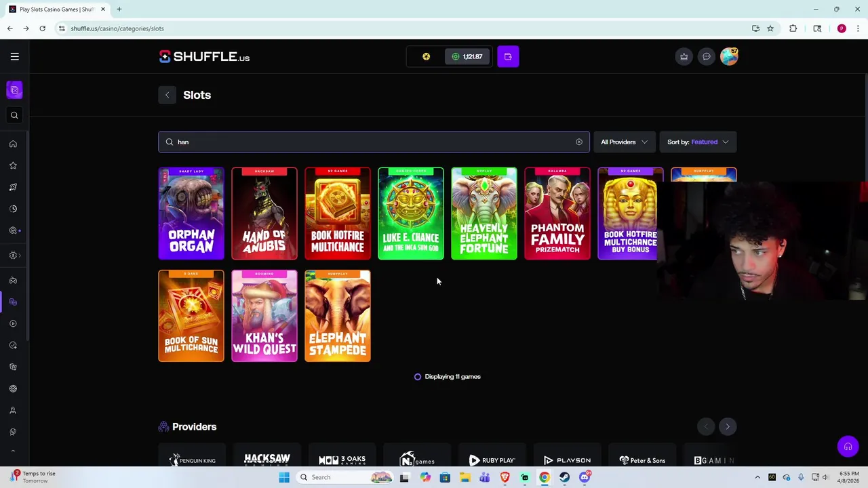Clear the search text with X icon

(579, 142)
